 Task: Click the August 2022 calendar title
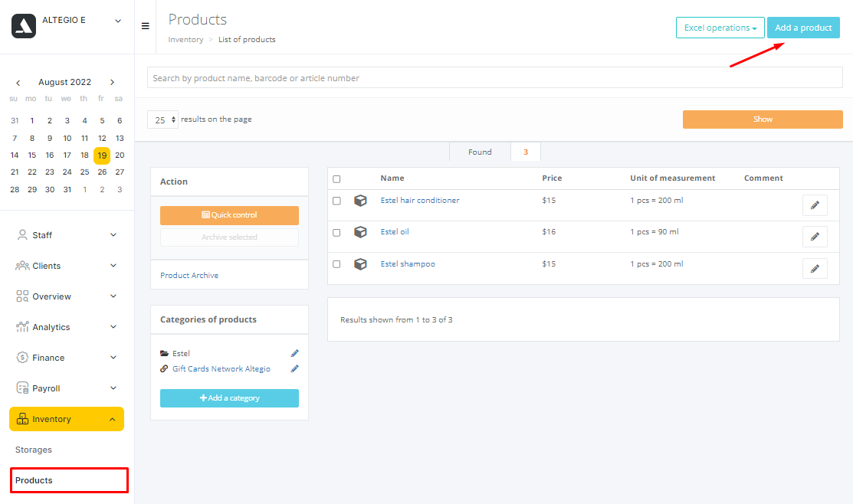[64, 82]
